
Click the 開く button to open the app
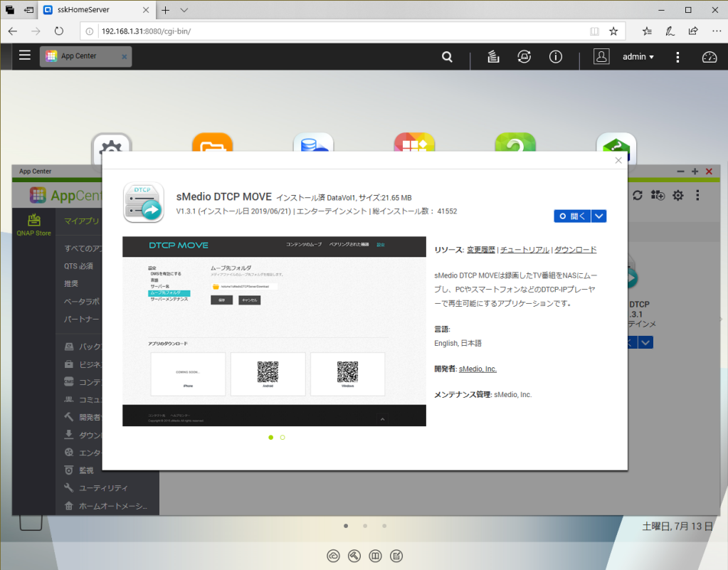click(x=573, y=216)
